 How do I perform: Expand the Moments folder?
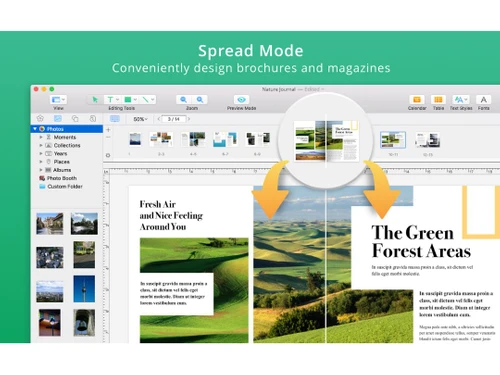coord(41,137)
